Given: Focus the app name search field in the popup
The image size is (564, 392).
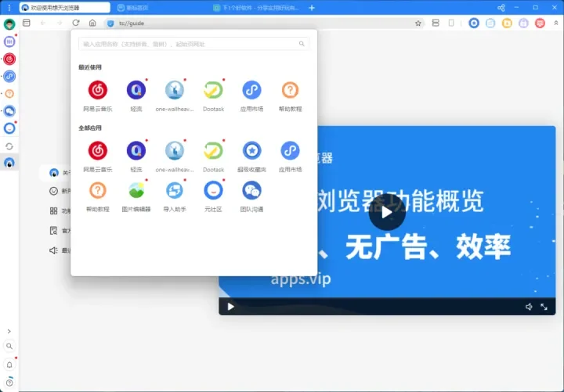Looking at the screenshot, I should coord(193,44).
